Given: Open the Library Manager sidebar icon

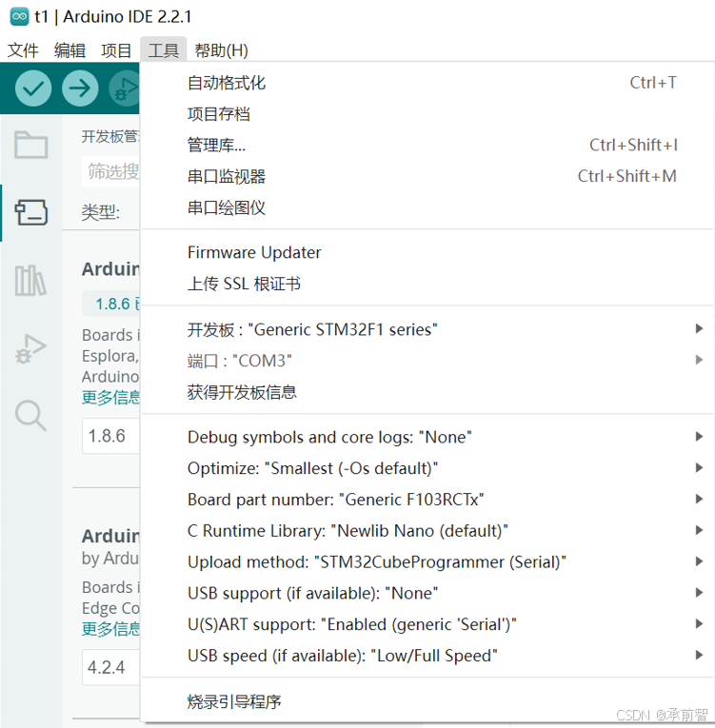Looking at the screenshot, I should [30, 281].
